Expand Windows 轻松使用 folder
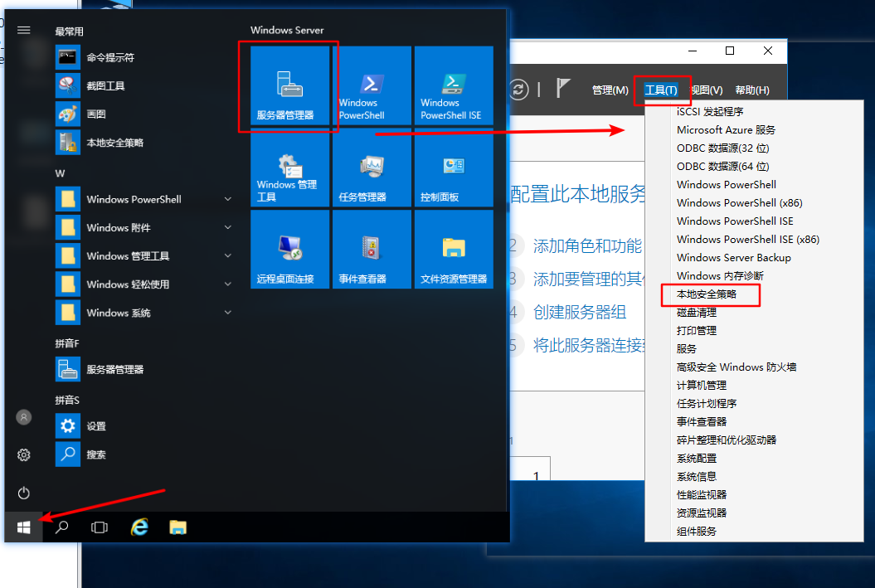This screenshot has width=875, height=588. [x=144, y=284]
